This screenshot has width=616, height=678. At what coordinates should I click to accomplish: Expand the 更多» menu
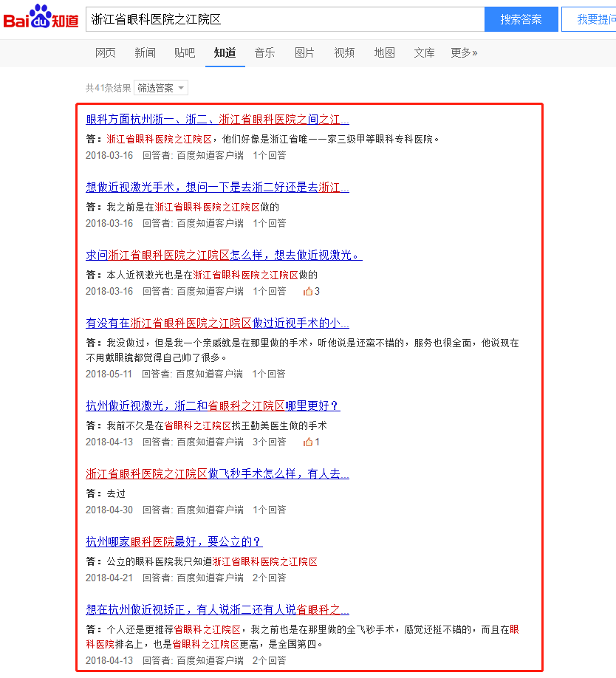[x=464, y=52]
